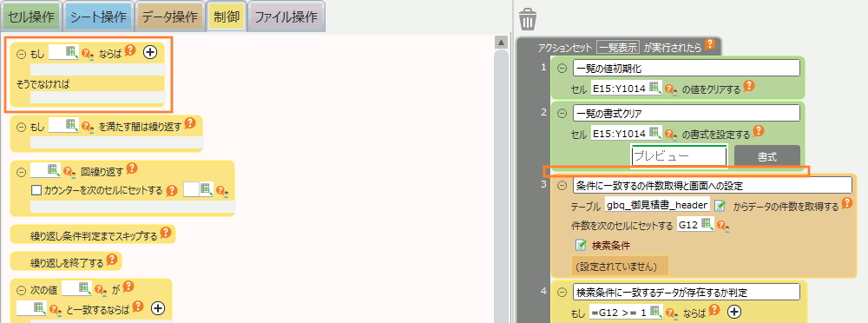Click plus icon after と一致するならば
868x323 pixels.
point(158,307)
